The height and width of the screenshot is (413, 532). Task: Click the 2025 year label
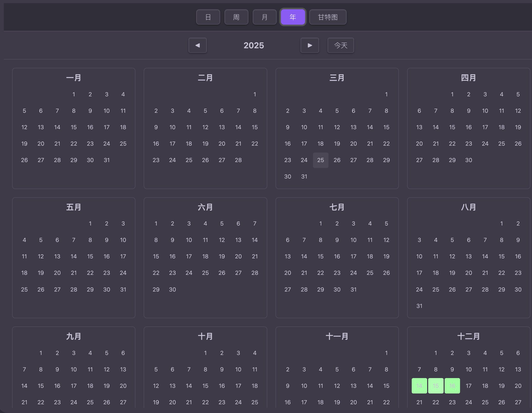click(x=254, y=45)
